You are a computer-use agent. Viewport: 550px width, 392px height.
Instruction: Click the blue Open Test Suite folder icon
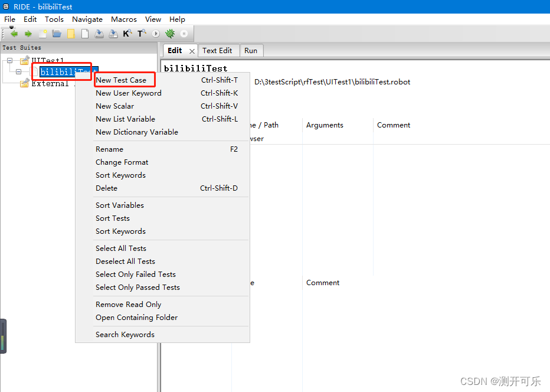pyautogui.click(x=57, y=34)
